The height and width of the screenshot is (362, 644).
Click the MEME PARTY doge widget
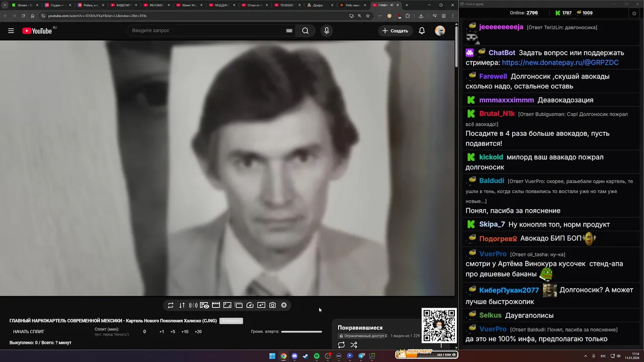coord(426,354)
